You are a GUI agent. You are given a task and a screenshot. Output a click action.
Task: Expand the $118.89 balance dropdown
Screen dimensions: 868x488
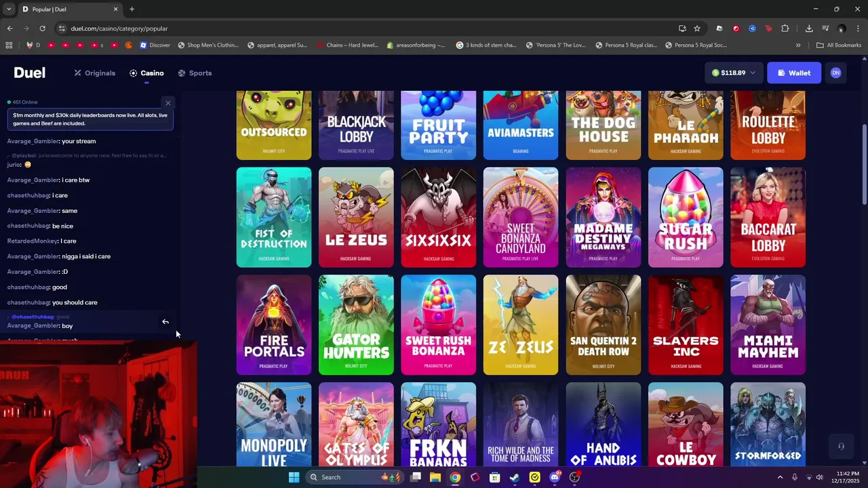tap(734, 73)
